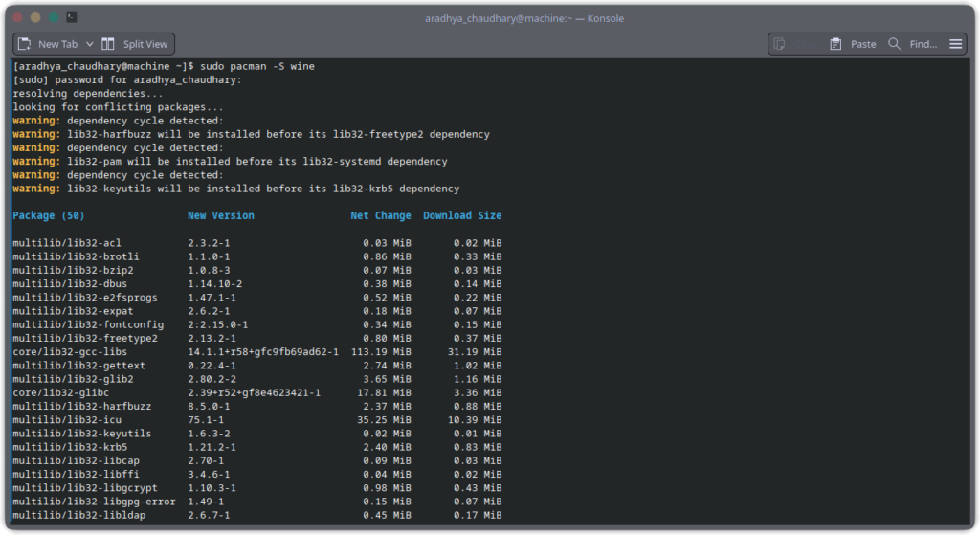Screen dimensions: 980x535
Task: Click multilib/lib32-harfbuzz package row name
Action: (x=81, y=407)
